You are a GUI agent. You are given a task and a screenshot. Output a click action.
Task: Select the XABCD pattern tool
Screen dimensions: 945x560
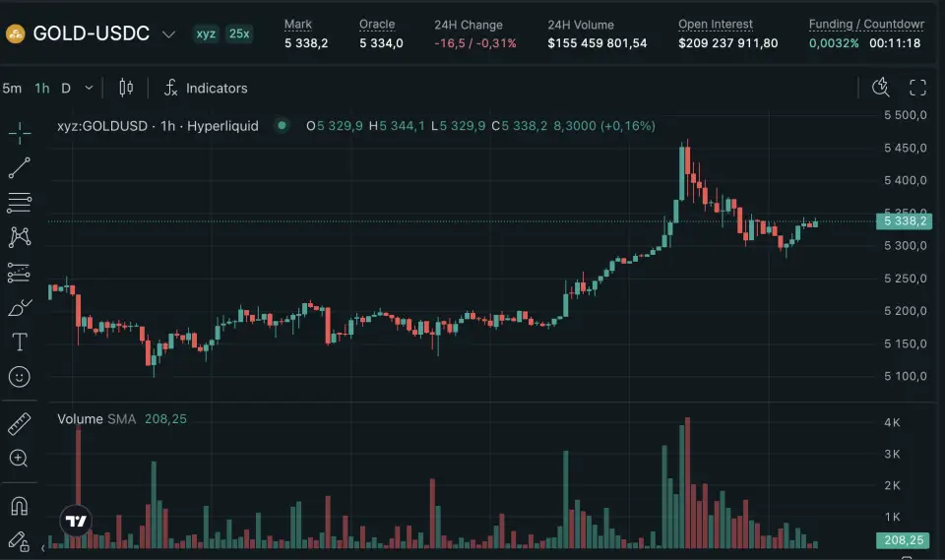(20, 237)
